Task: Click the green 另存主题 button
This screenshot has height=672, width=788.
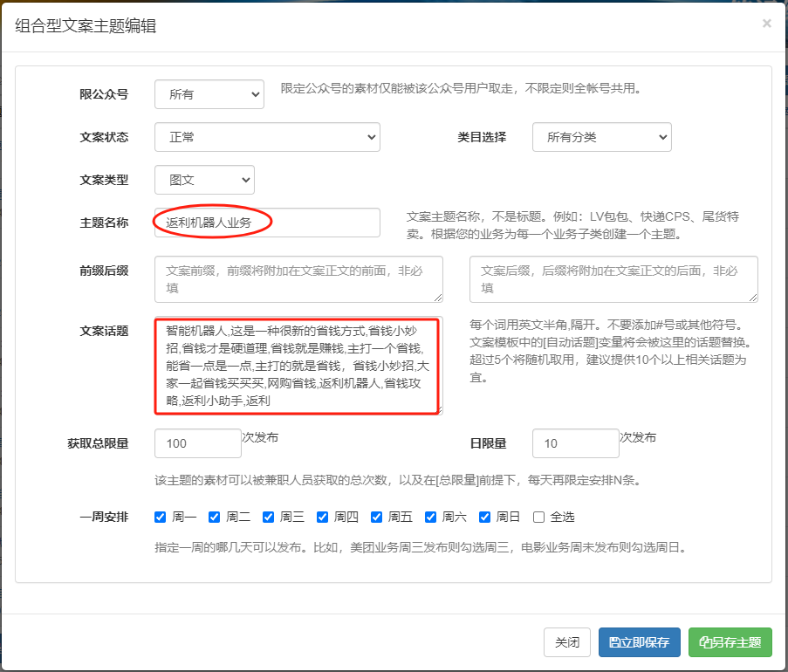Action: [730, 642]
